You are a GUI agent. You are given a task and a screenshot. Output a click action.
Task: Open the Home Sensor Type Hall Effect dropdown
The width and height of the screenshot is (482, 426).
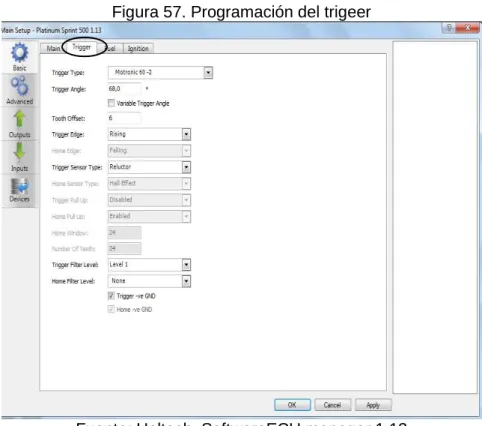point(149,183)
